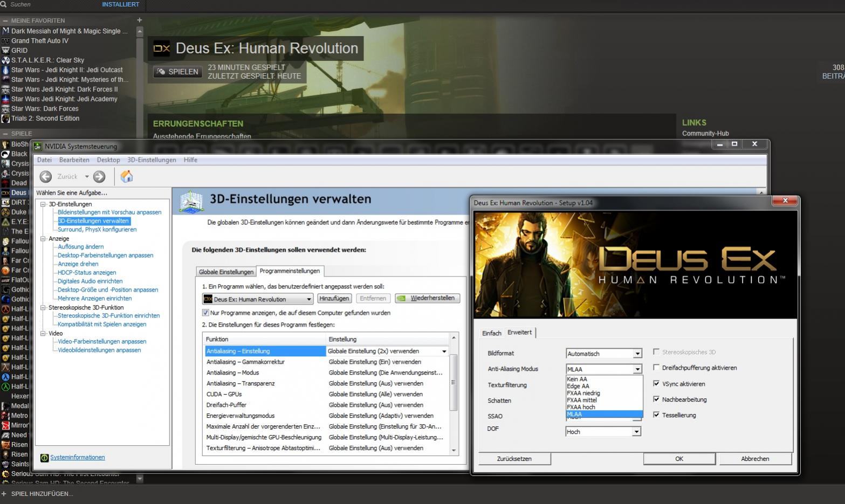Open the DOF Hoch dropdown
This screenshot has height=504, width=845.
coord(603,432)
